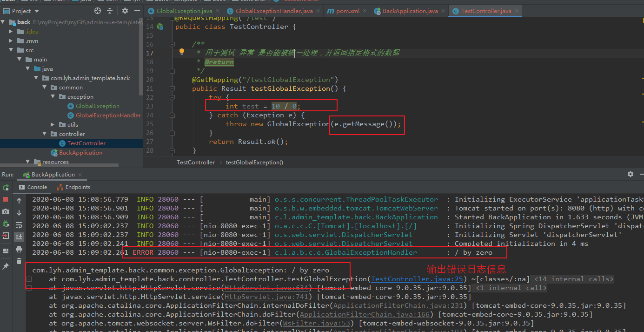Click the layout icon in Run toolbar
The height and width of the screenshot is (332, 644).
pyautogui.click(x=6, y=251)
